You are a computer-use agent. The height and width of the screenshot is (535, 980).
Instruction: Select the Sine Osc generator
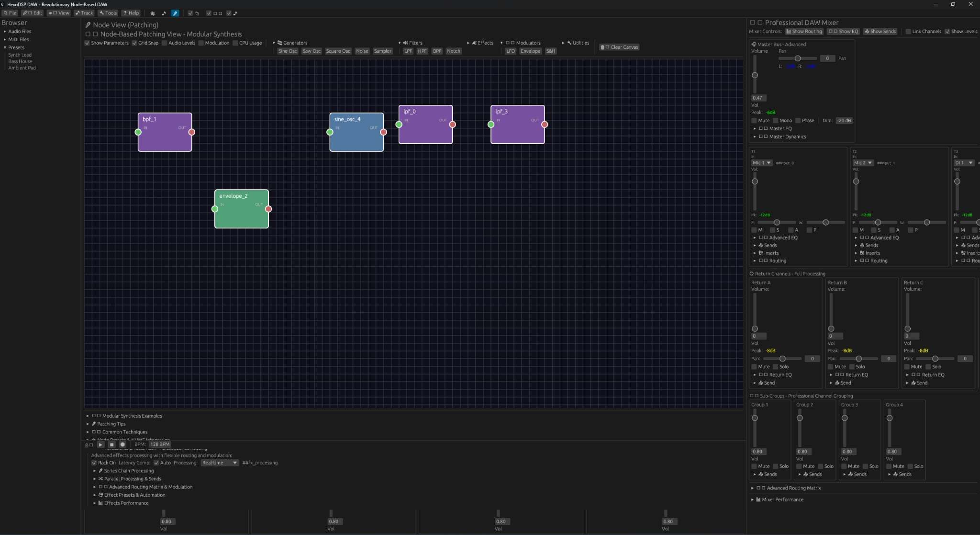(288, 51)
